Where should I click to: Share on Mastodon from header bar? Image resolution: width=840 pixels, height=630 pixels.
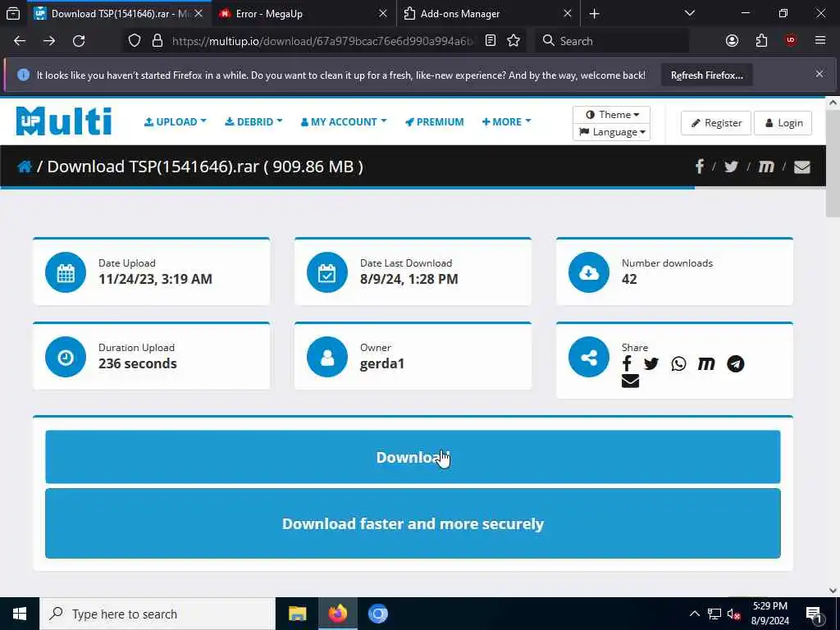766,167
